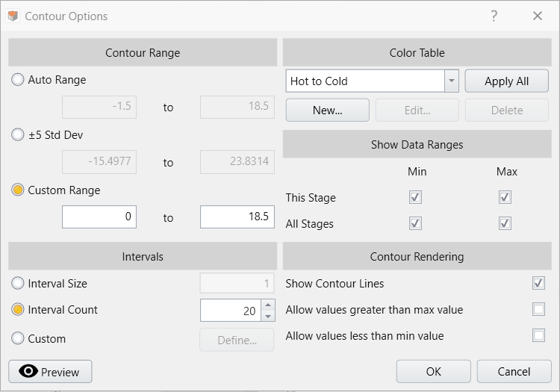Click the Contour Rendering section header
Screen dimensions: 560x392
(x=417, y=256)
